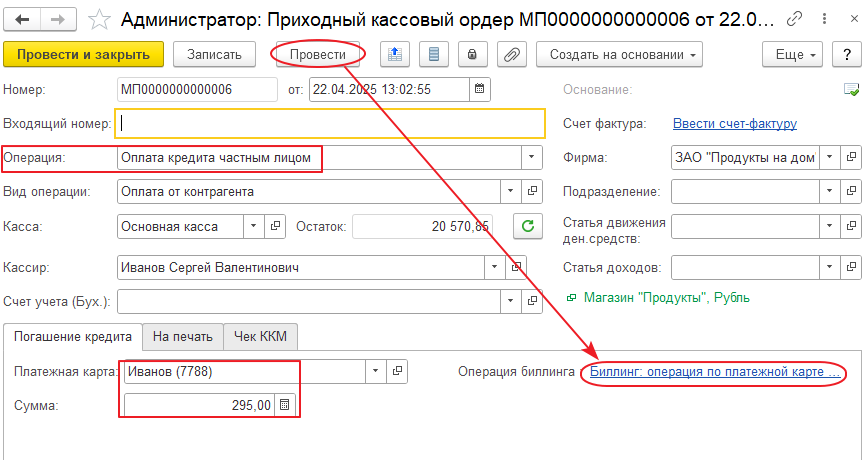Open the Создать на основании menu
867x460 pixels.
coord(619,54)
